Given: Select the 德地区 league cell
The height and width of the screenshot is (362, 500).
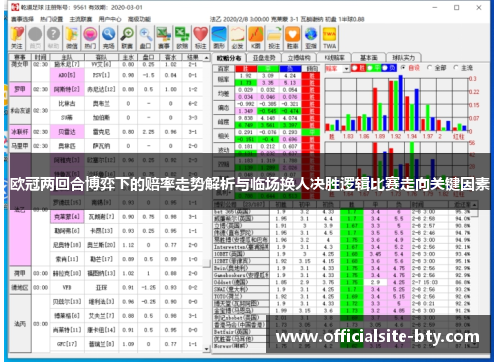Looking at the screenshot, I should (x=20, y=287).
